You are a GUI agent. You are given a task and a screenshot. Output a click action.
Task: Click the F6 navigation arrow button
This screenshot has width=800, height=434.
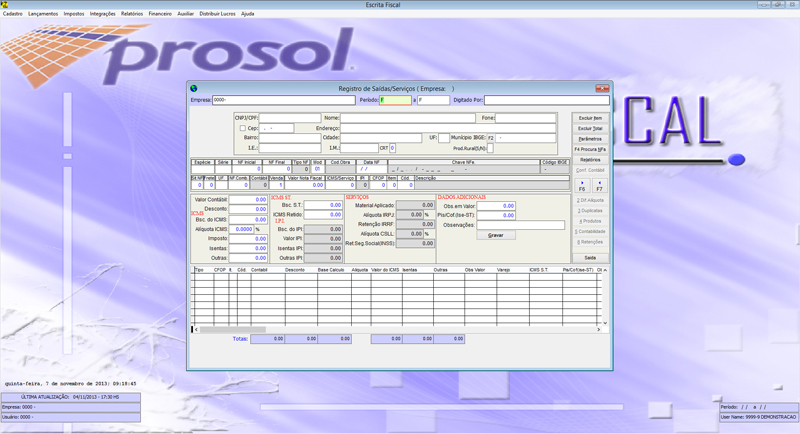point(582,186)
